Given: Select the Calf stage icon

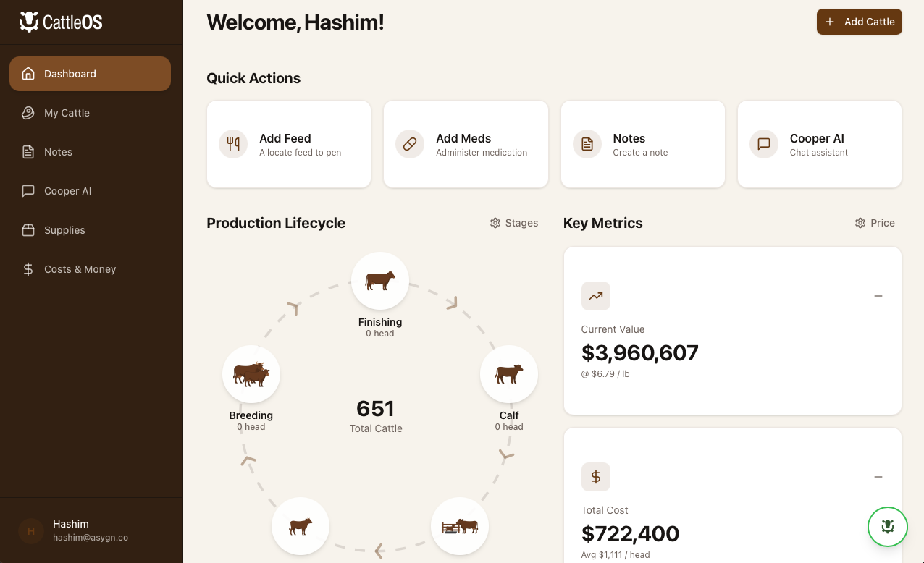Looking at the screenshot, I should click(x=509, y=374).
